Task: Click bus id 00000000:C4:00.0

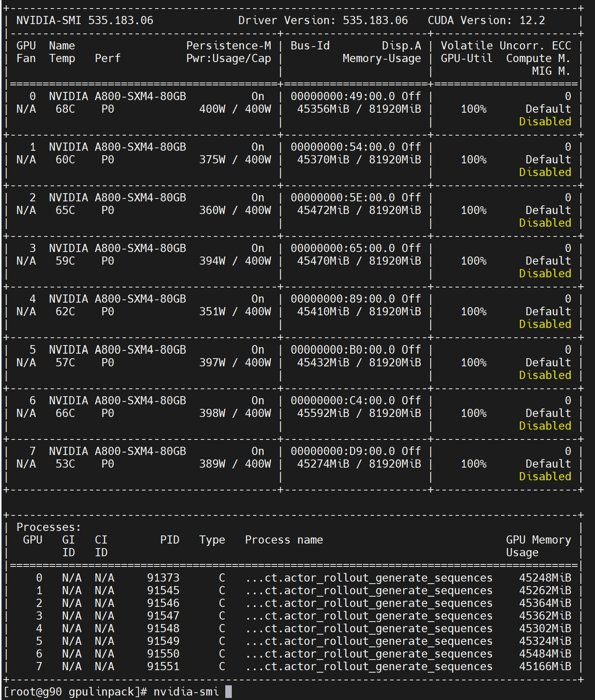Action: click(342, 401)
